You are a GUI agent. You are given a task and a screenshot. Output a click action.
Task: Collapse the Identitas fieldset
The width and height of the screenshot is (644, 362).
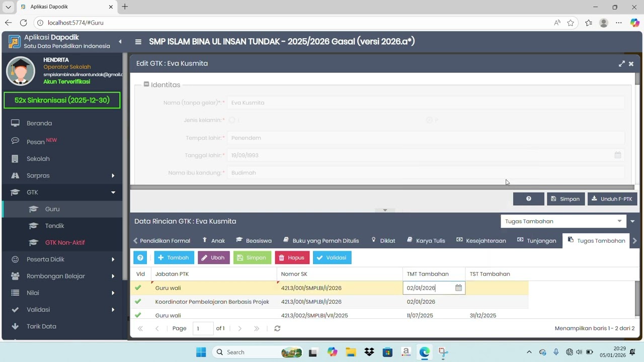tap(146, 84)
